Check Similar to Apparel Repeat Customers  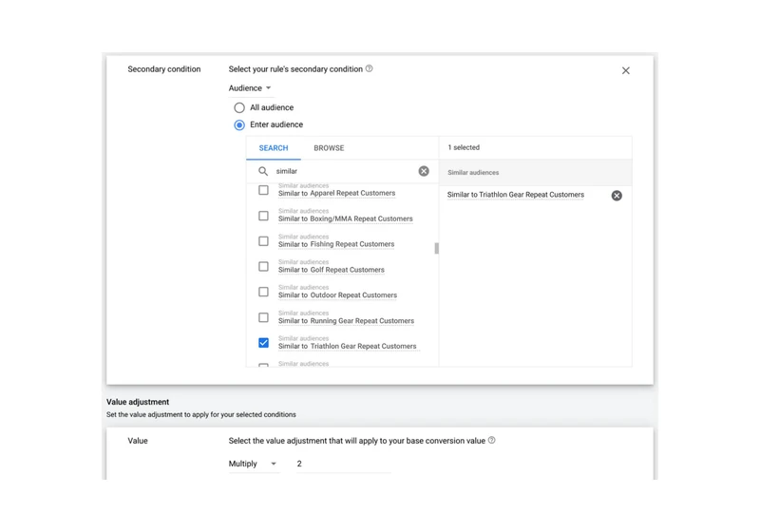coord(263,190)
